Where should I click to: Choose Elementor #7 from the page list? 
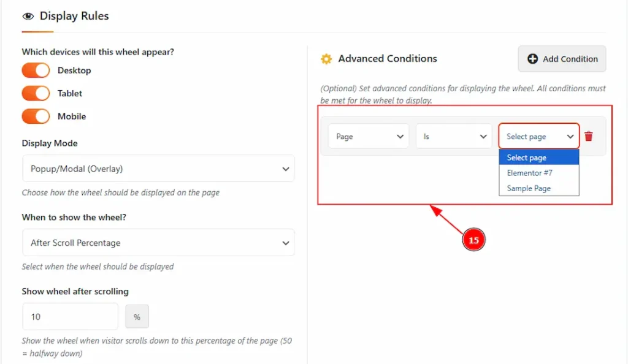point(530,173)
